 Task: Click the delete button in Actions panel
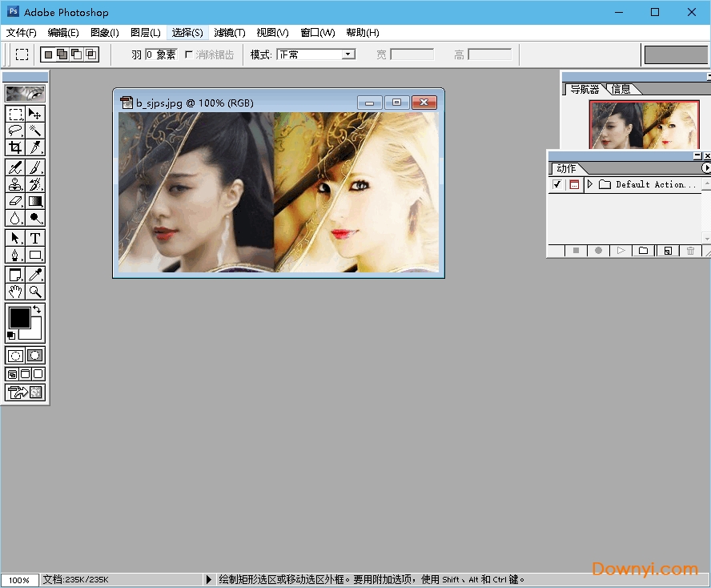pos(689,251)
